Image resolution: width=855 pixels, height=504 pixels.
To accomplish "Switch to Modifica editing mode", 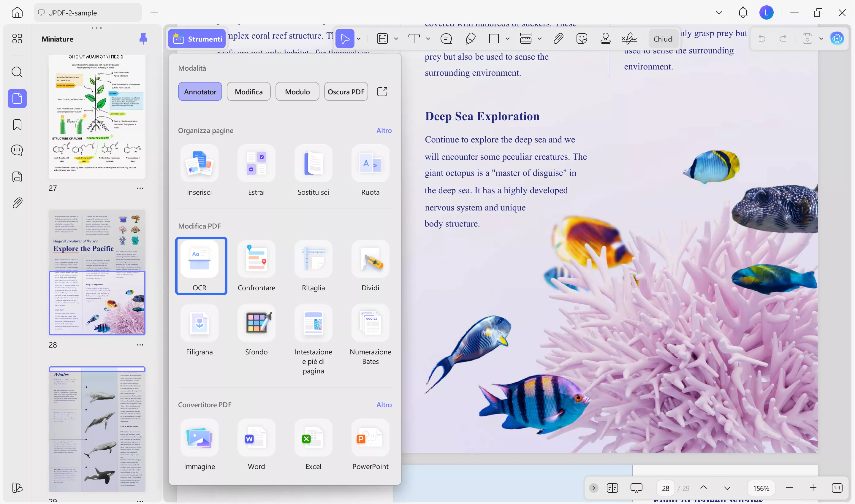I will click(x=248, y=91).
